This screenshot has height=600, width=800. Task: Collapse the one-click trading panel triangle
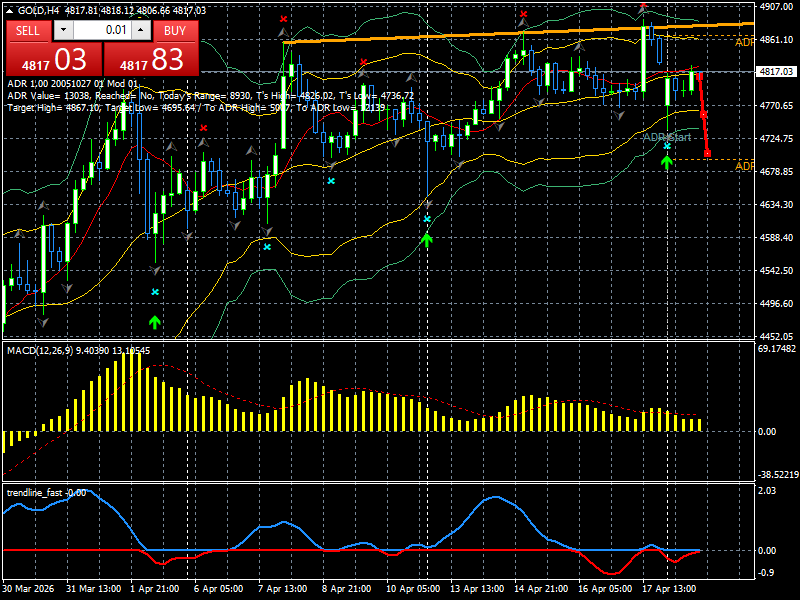pos(9,10)
